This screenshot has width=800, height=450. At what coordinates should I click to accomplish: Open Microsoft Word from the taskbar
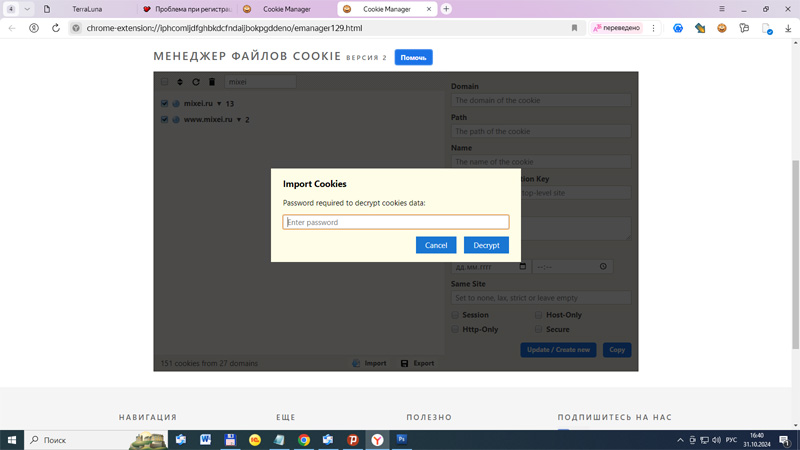tap(205, 440)
